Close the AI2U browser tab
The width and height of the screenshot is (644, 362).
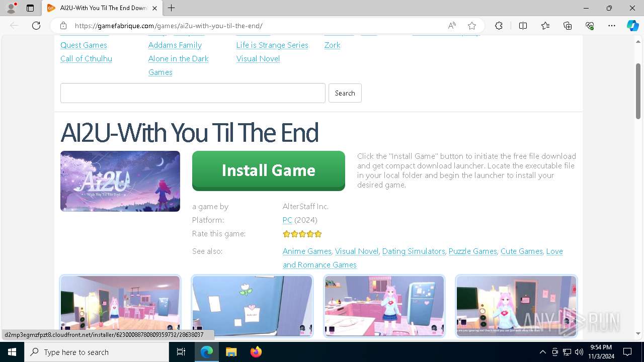tap(155, 8)
